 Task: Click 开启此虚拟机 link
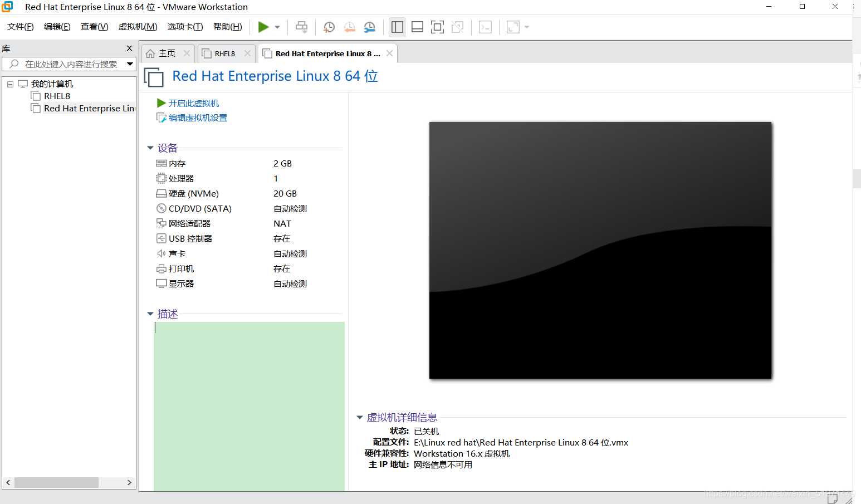194,103
